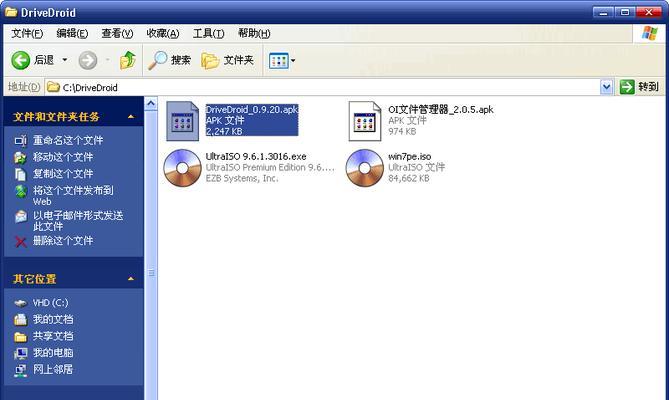Click the UltraISO 9.6.1.3016.exe file name

256,157
